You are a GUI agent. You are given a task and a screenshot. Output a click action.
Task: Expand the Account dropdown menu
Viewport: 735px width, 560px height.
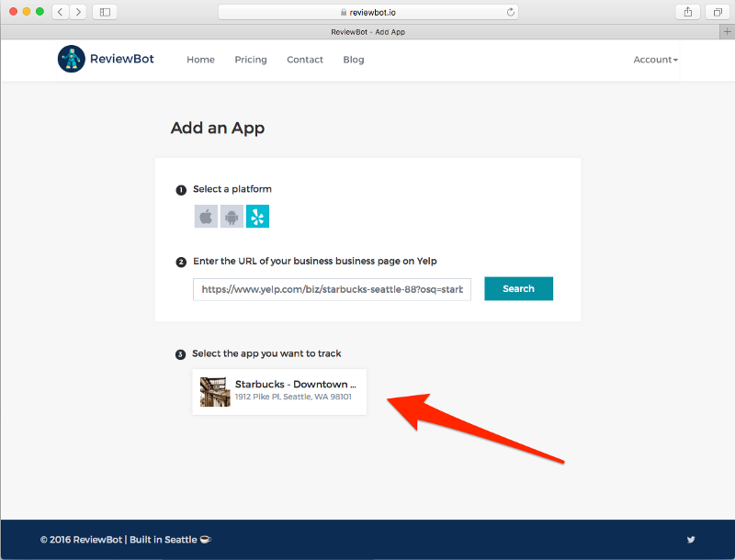pyautogui.click(x=655, y=60)
